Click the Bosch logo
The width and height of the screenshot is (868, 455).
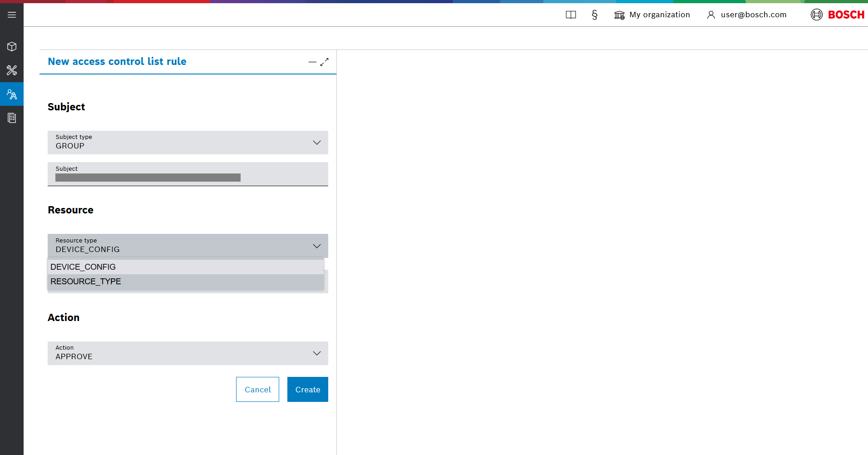837,15
